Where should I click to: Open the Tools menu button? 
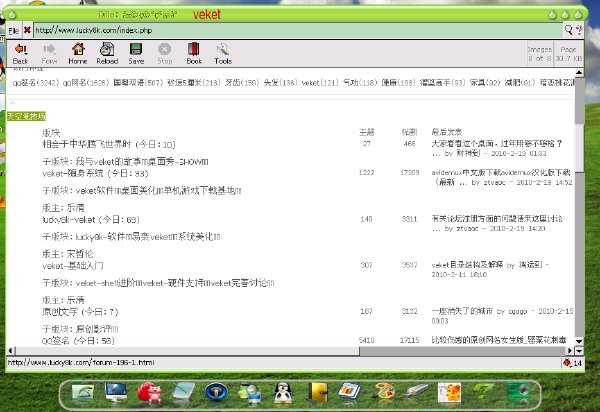point(223,53)
